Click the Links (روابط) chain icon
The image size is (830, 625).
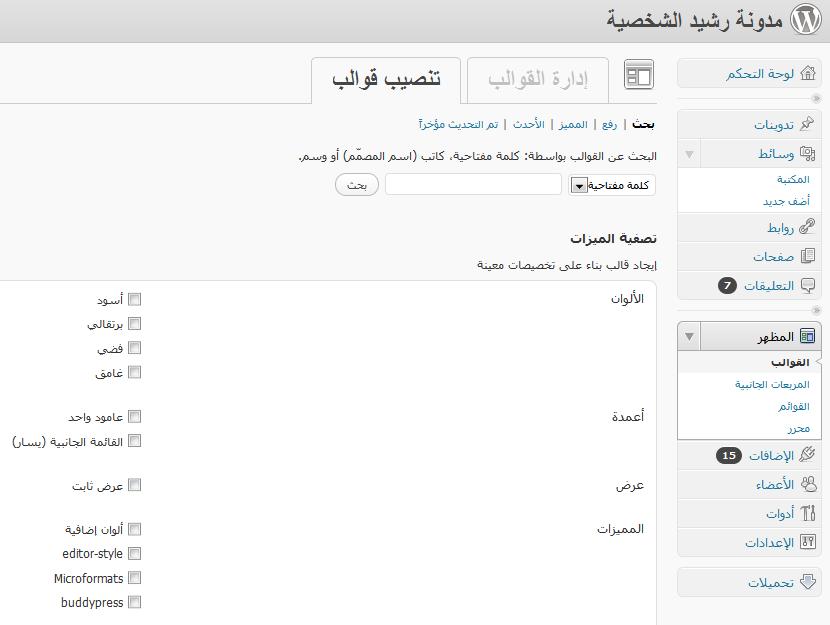click(x=807, y=228)
